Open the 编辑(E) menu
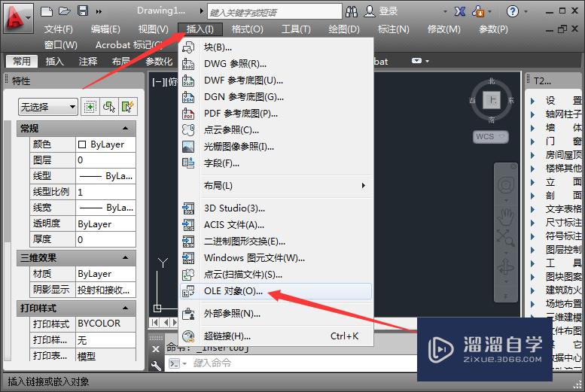The width and height of the screenshot is (585, 392). coord(105,29)
